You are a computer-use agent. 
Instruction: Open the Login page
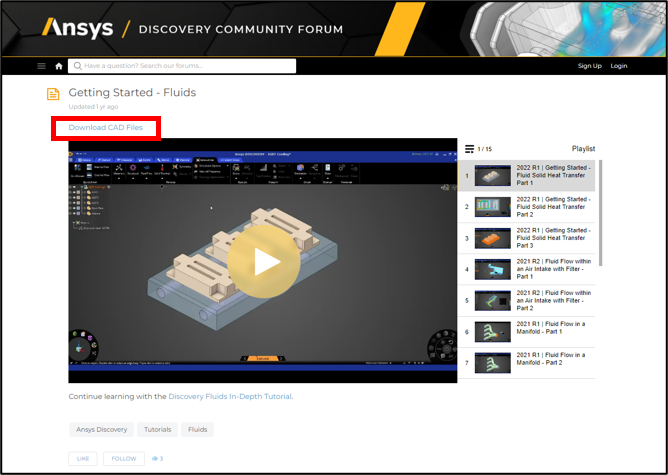coord(619,66)
